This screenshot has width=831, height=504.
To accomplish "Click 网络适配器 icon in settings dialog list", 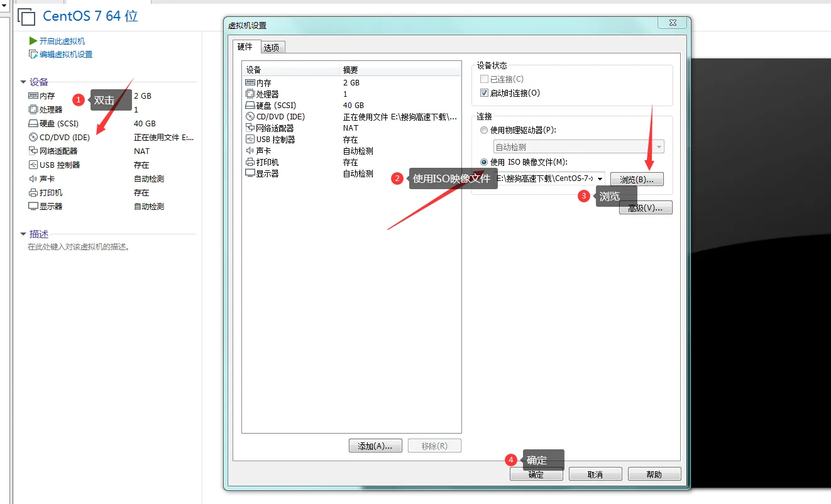I will [250, 128].
